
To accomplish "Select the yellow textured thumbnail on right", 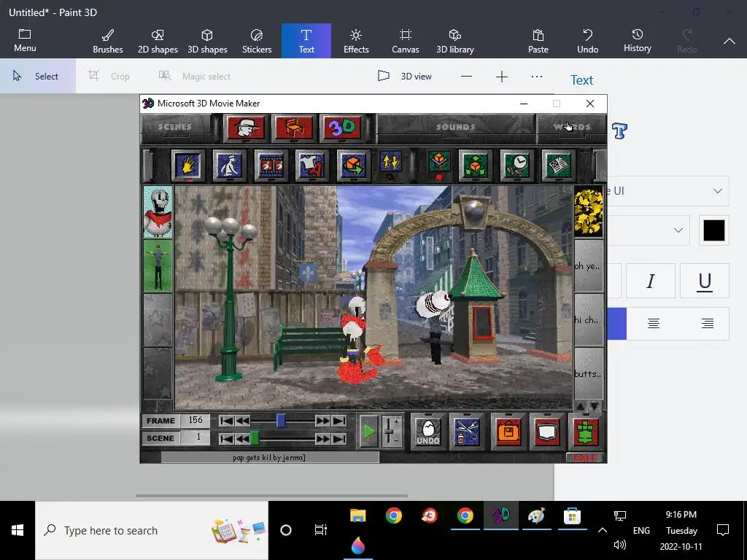I will tap(589, 212).
